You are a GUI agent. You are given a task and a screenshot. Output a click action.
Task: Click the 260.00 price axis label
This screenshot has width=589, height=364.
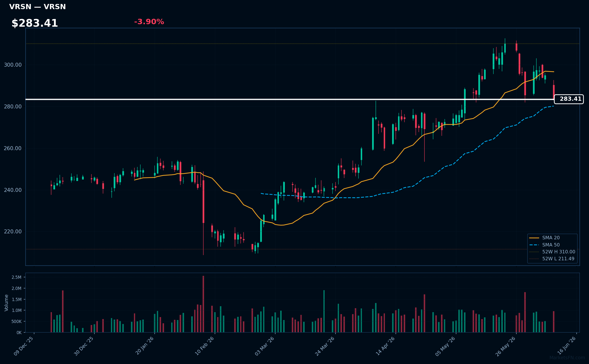pyautogui.click(x=13, y=148)
